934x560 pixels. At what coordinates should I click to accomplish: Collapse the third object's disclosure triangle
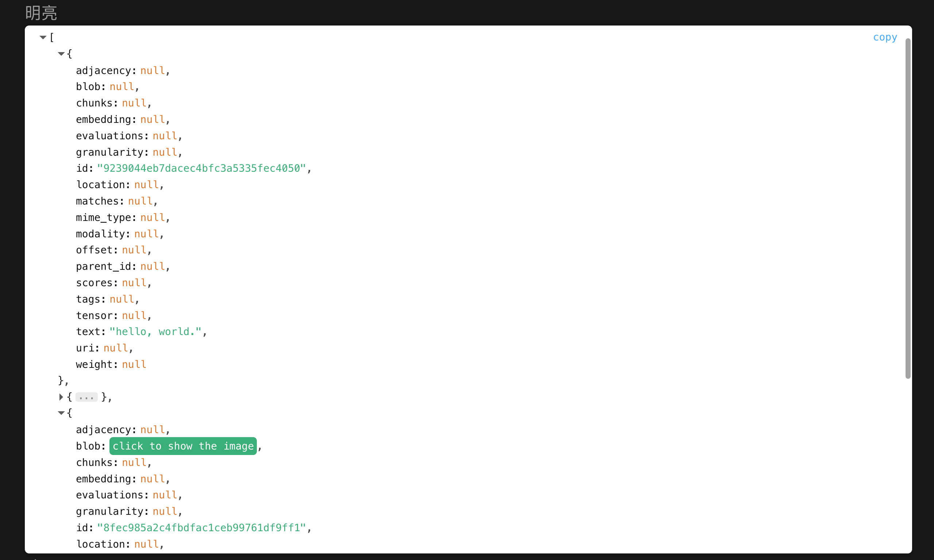point(61,413)
